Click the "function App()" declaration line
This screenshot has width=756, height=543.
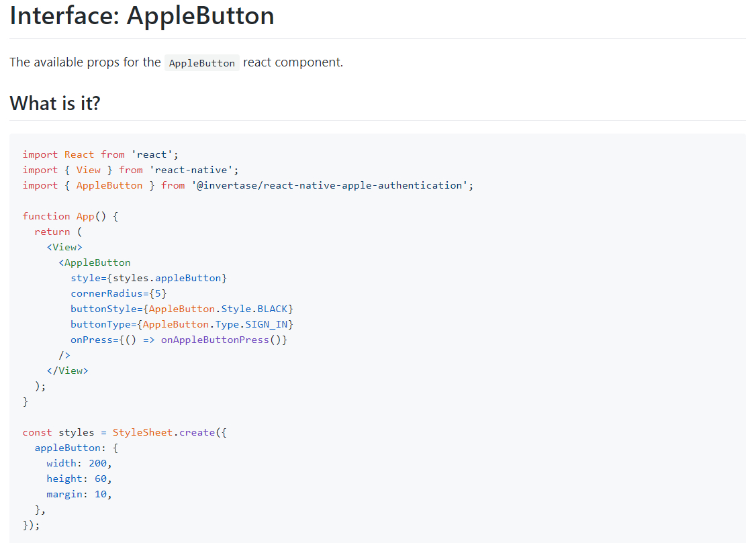[70, 216]
